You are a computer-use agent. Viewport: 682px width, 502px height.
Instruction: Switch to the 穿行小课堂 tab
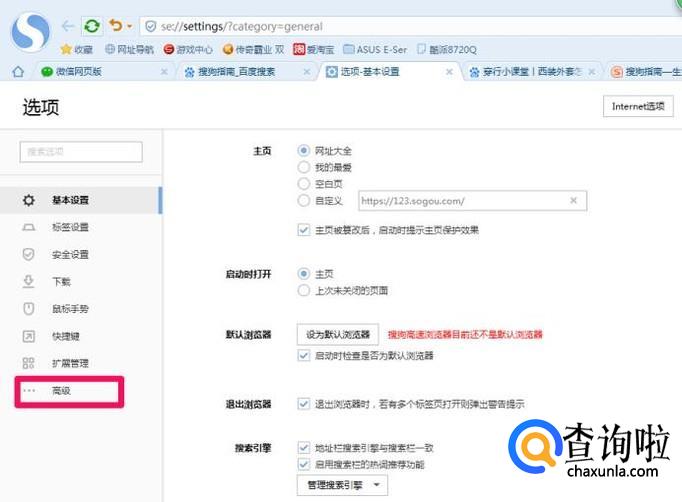pyautogui.click(x=531, y=71)
